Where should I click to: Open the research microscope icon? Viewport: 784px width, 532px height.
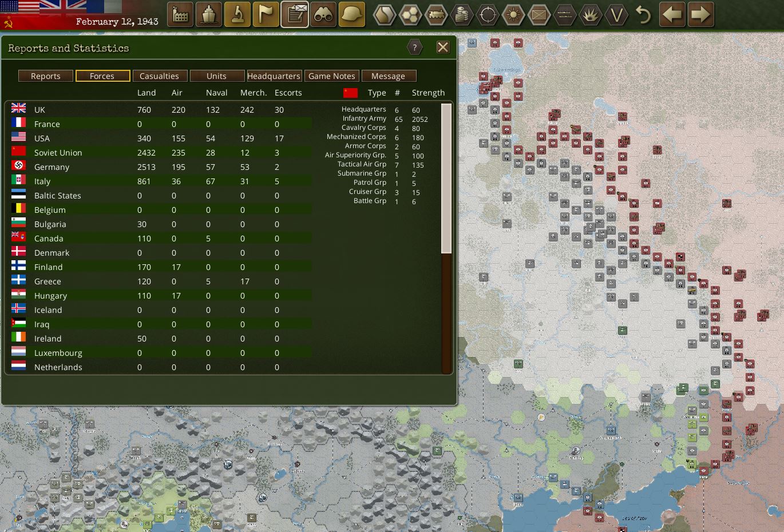coord(237,15)
